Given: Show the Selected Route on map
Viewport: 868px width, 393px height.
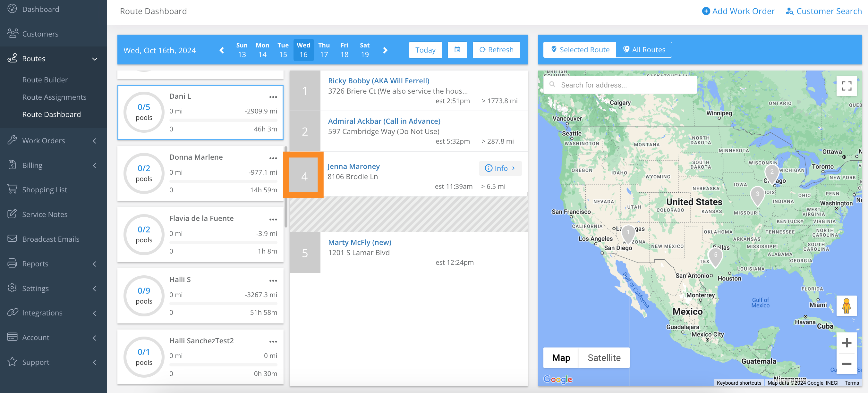Looking at the screenshot, I should click(x=580, y=49).
